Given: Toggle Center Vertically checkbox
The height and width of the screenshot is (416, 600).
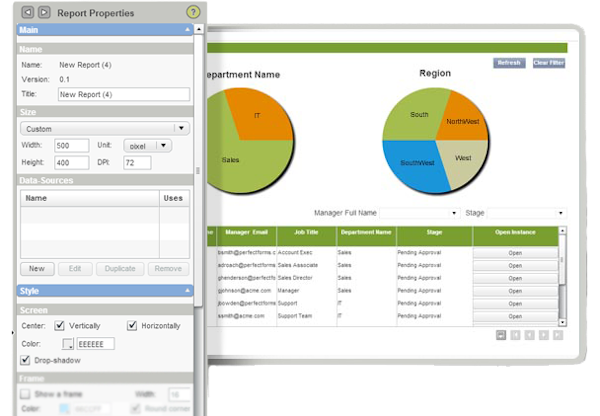Looking at the screenshot, I should click(59, 325).
